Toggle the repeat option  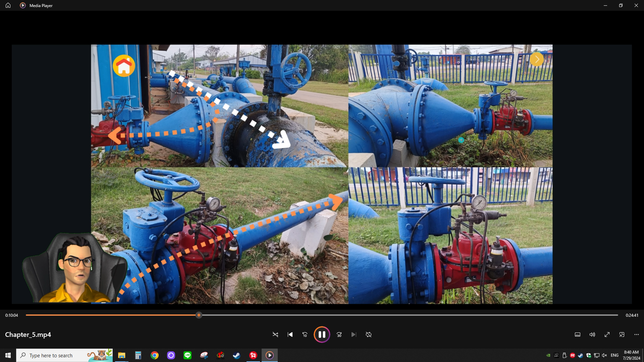coord(369,335)
